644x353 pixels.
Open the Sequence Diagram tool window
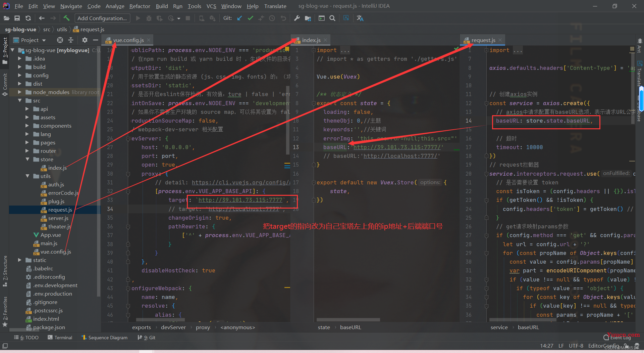(104, 338)
